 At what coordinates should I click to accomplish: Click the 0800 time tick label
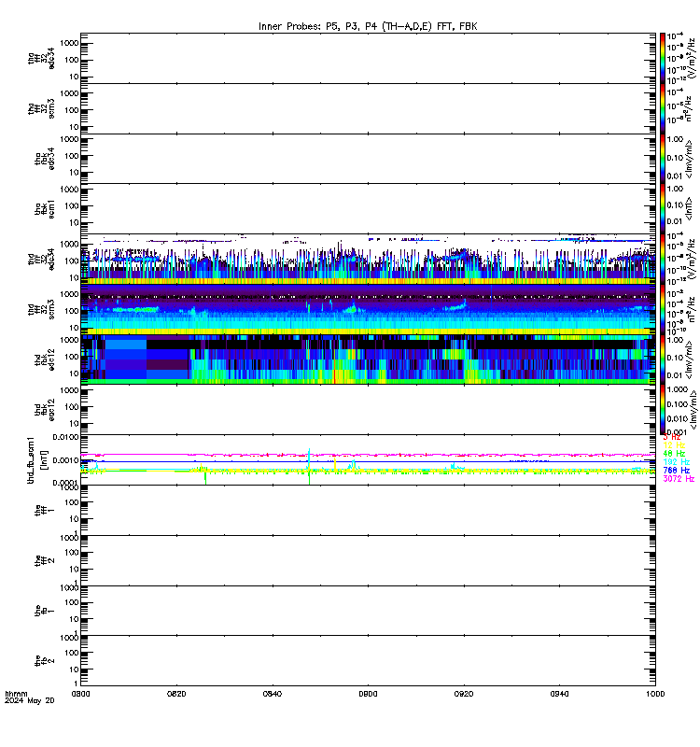tap(81, 694)
